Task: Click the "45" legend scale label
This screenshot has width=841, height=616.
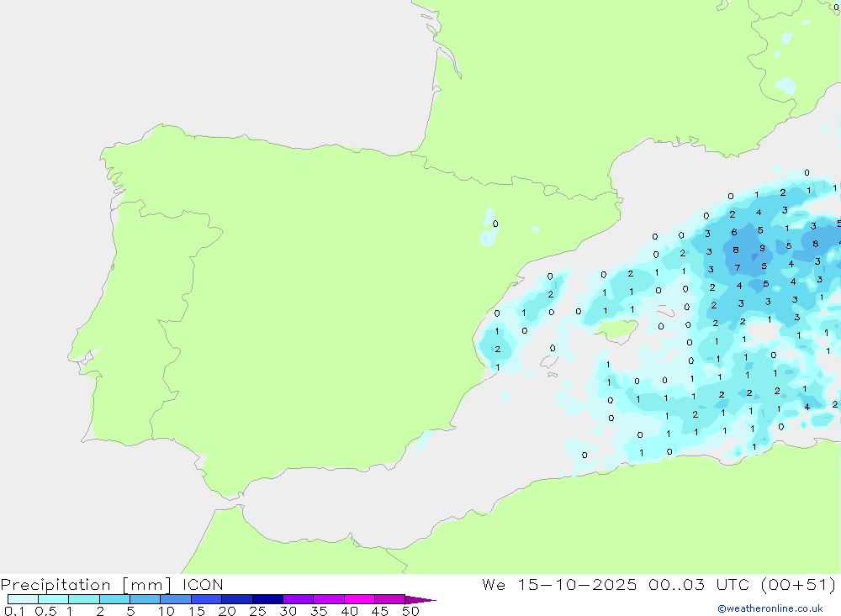Action: click(x=380, y=611)
